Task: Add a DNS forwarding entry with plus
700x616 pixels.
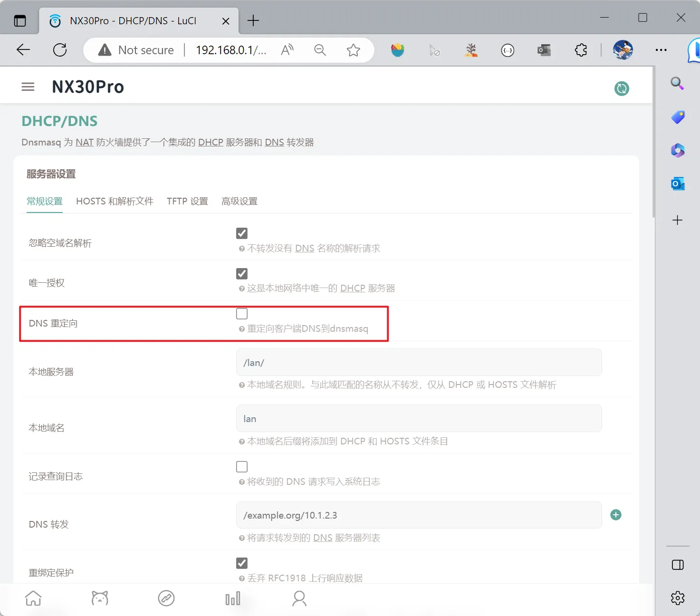Action: pyautogui.click(x=616, y=515)
